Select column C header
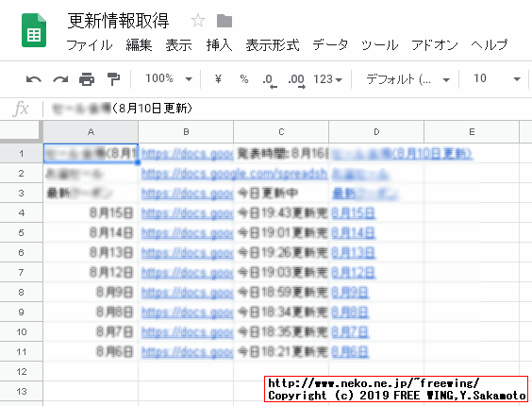Image resolution: width=532 pixels, height=406 pixels. point(281,132)
